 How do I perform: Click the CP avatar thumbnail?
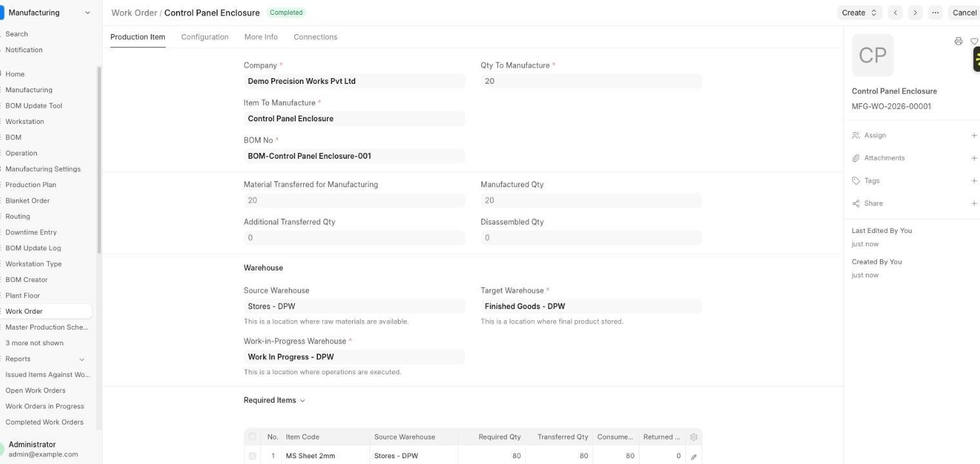pyautogui.click(x=872, y=55)
